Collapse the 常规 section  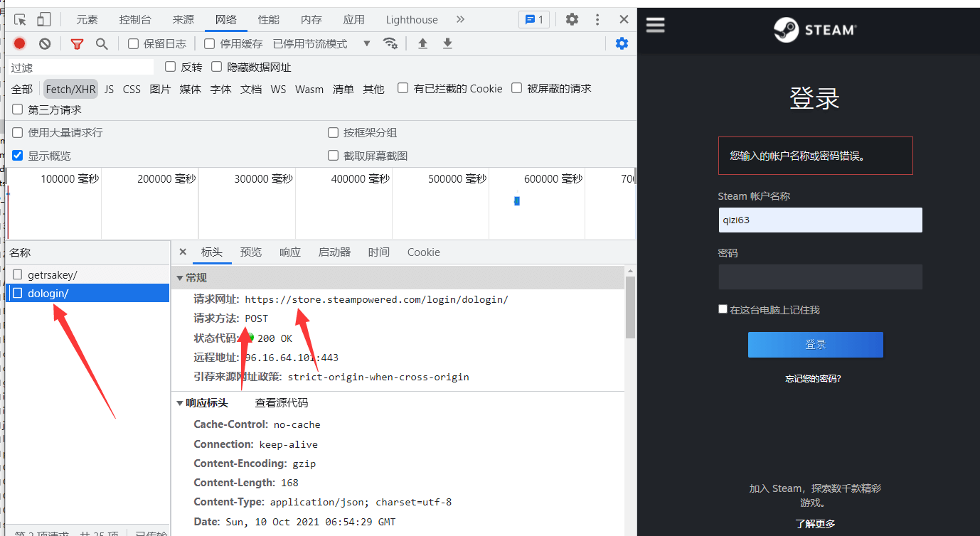[x=180, y=278]
